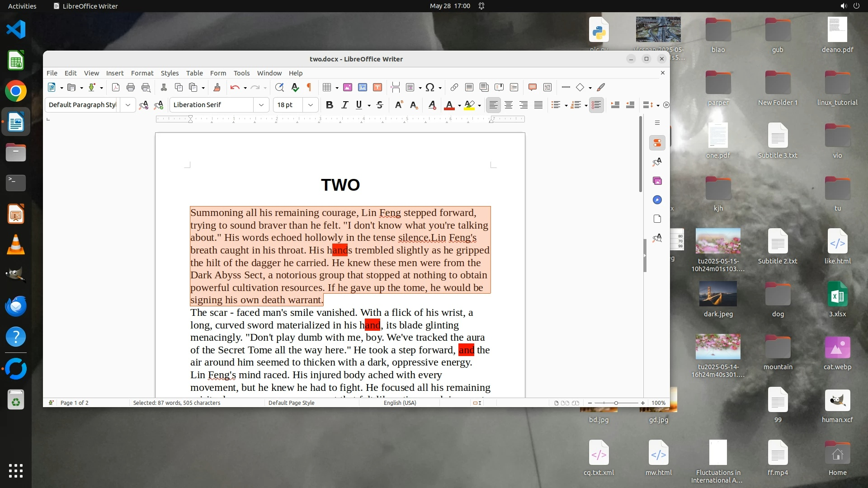This screenshot has width=868, height=488.
Task: Click English (USA) language in status bar
Action: tap(400, 403)
